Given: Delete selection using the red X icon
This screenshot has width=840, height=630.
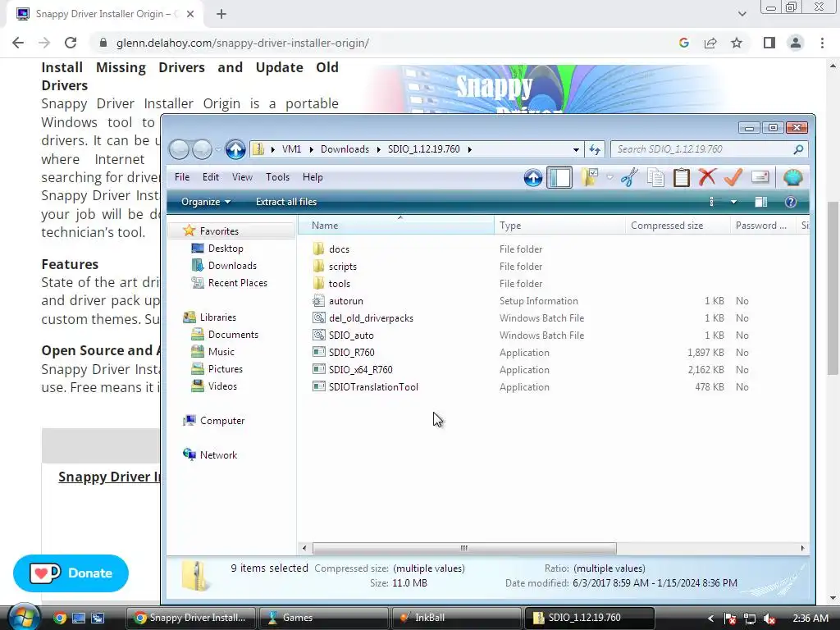Looking at the screenshot, I should [707, 177].
